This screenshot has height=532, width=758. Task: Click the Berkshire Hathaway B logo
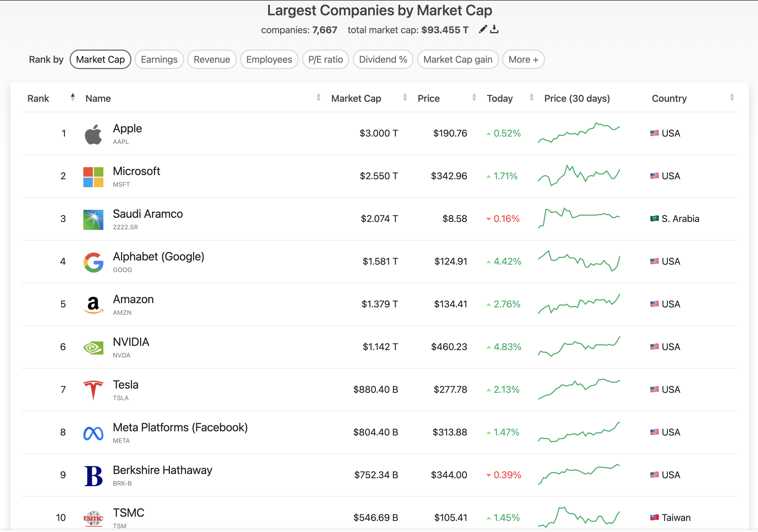(x=93, y=476)
